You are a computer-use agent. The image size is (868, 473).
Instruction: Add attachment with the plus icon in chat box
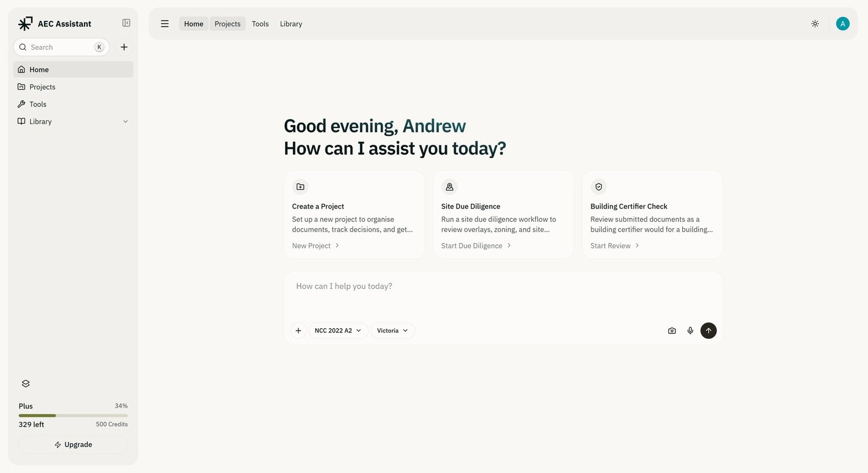pyautogui.click(x=298, y=331)
